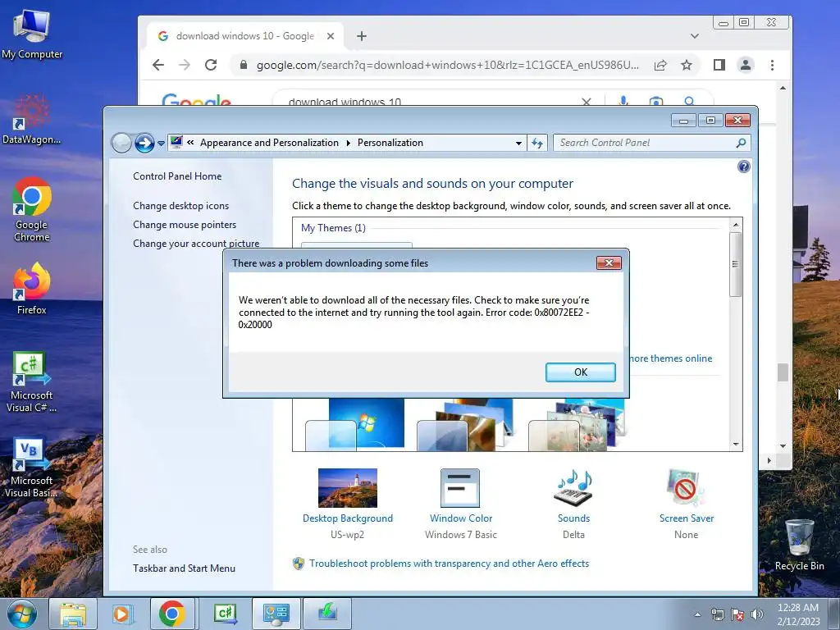Open the taskbar clock showing 12:28 AM
The height and width of the screenshot is (630, 840).
[798, 614]
